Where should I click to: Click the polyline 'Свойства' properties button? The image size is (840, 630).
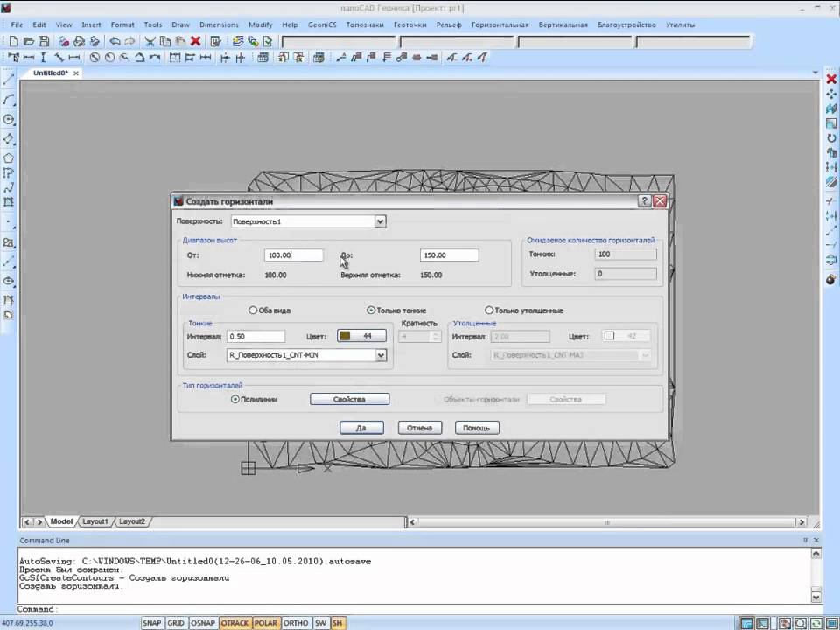(349, 399)
